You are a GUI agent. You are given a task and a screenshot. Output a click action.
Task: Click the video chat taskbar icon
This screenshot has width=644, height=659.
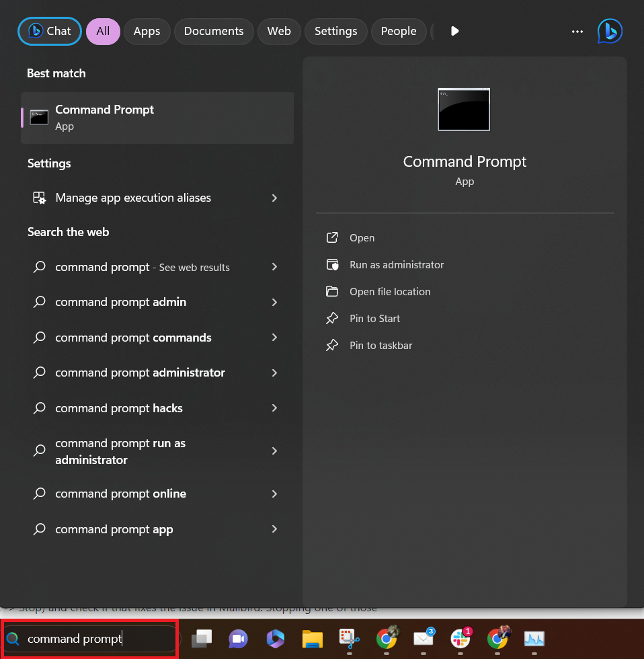[239, 639]
